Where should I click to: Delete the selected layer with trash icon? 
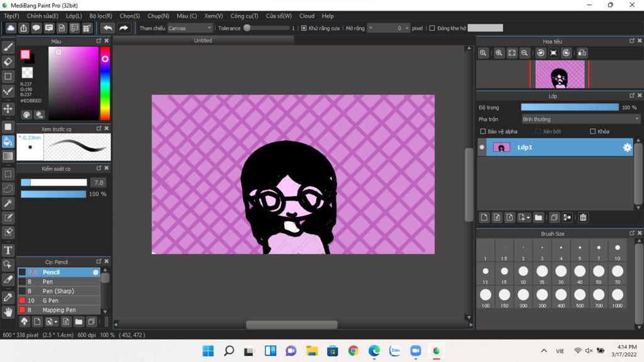(583, 217)
